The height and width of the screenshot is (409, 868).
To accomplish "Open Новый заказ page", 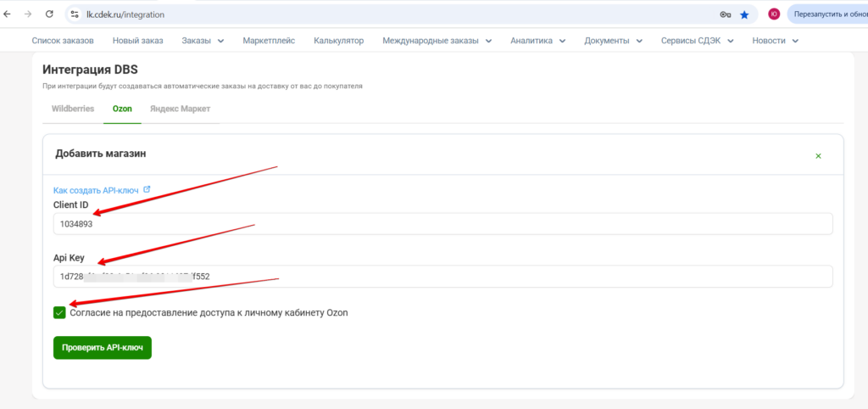I will pos(138,41).
